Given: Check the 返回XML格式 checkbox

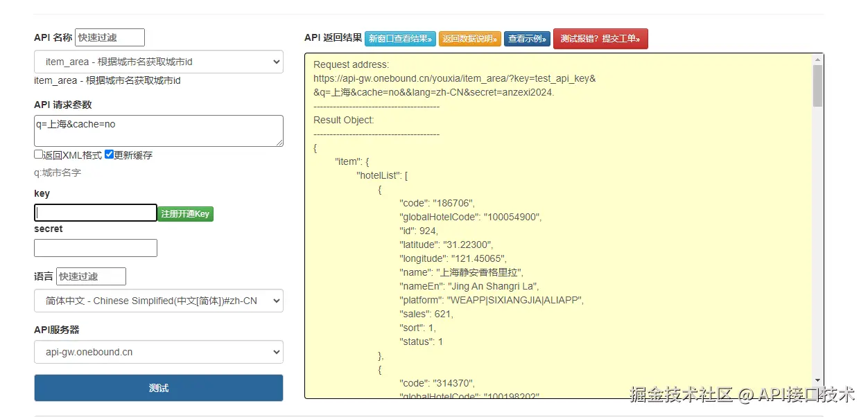Looking at the screenshot, I should 39,155.
